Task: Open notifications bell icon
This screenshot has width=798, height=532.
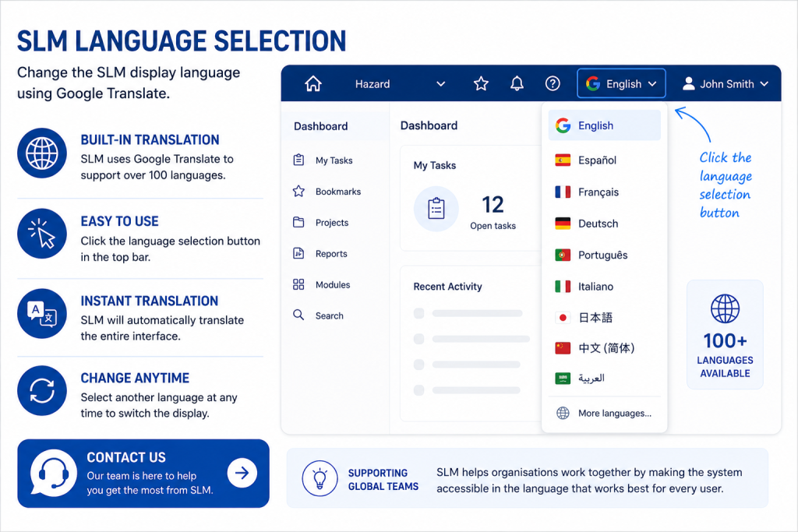Action: pos(517,83)
